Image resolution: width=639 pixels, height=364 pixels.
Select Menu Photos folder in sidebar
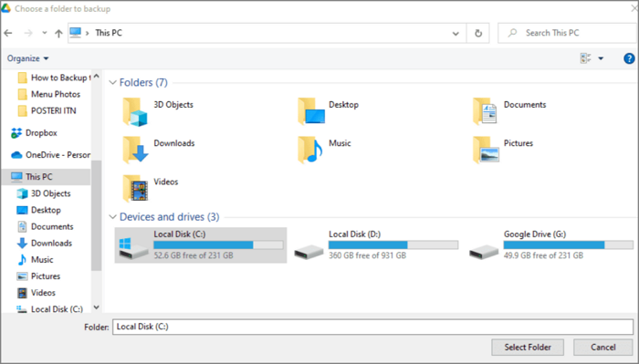[49, 94]
